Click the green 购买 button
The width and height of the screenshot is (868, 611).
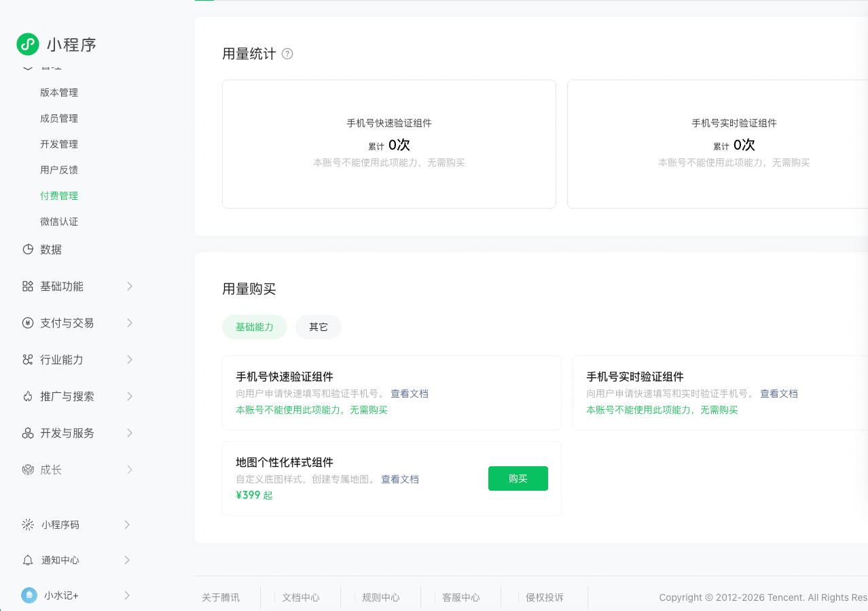coord(518,478)
